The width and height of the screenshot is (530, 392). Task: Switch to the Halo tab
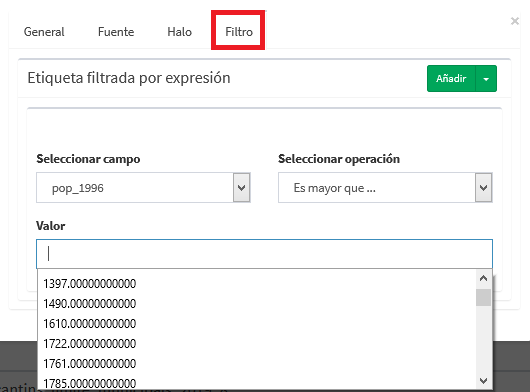[x=179, y=32]
